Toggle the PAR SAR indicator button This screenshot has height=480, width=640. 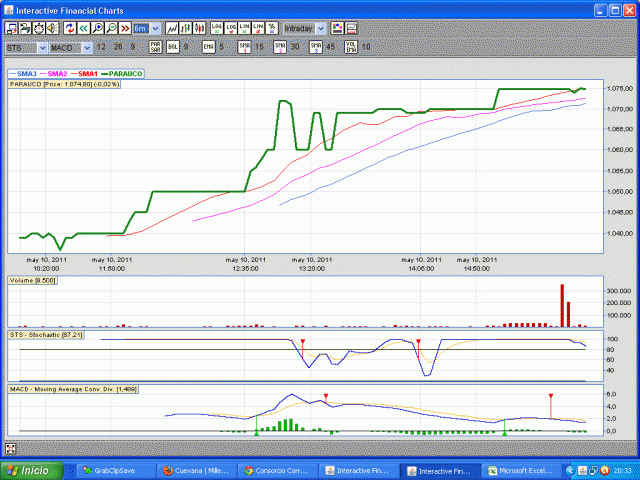[x=156, y=47]
